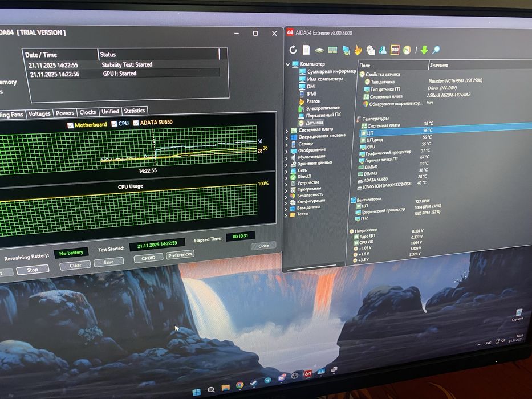The height and width of the screenshot is (399, 532).
Task: Select Портативный ПК tree item
Action: pyautogui.click(x=323, y=115)
